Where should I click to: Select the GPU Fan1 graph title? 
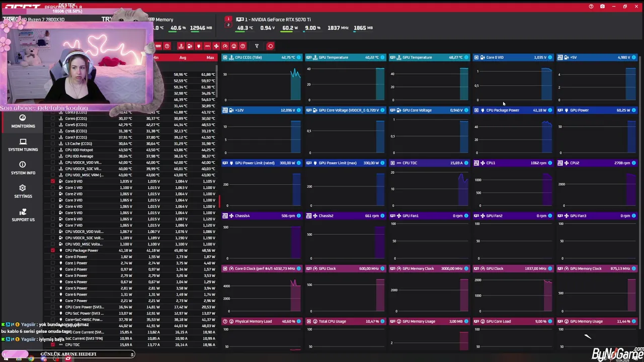[411, 216]
